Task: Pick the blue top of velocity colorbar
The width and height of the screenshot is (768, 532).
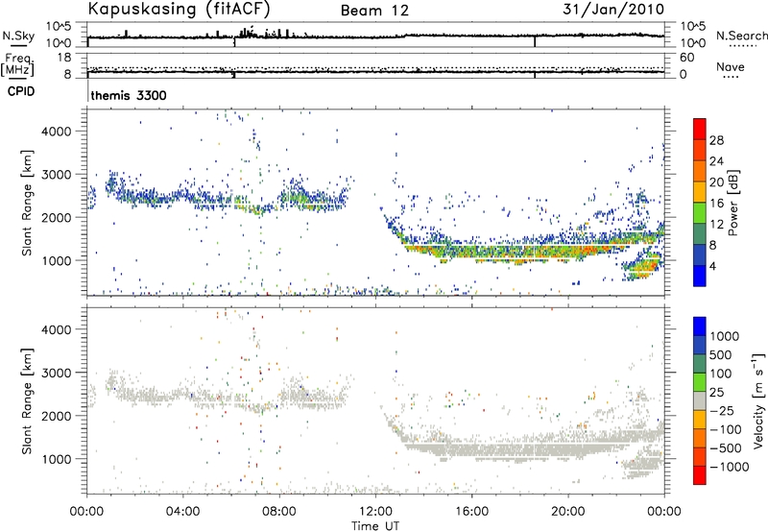Action: (700, 326)
